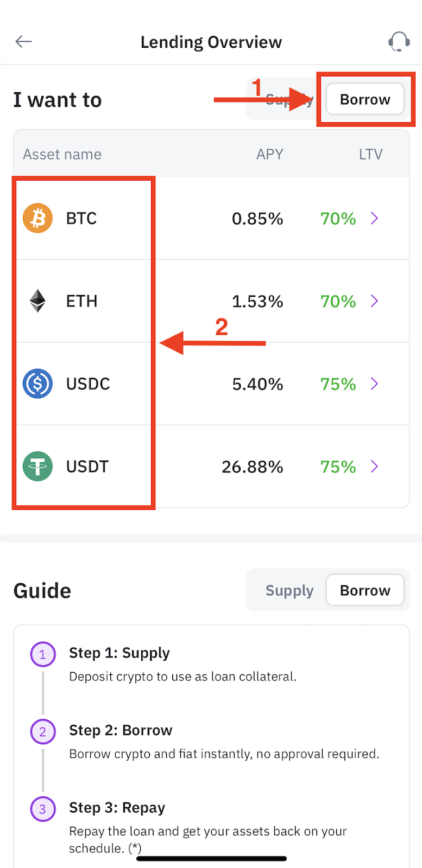Tap the back arrow icon
The width and height of the screenshot is (422, 868).
(x=24, y=41)
